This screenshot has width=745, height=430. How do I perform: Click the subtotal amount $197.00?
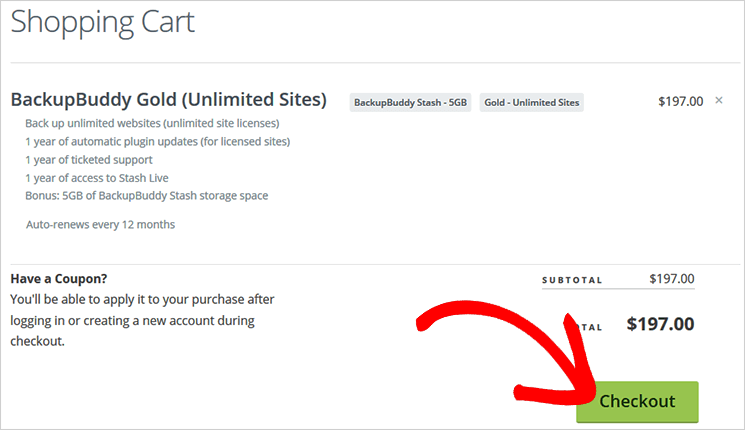[x=672, y=279]
